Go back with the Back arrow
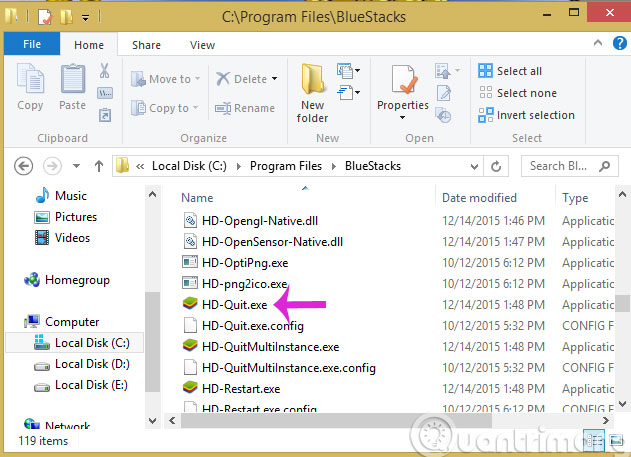 [x=24, y=166]
